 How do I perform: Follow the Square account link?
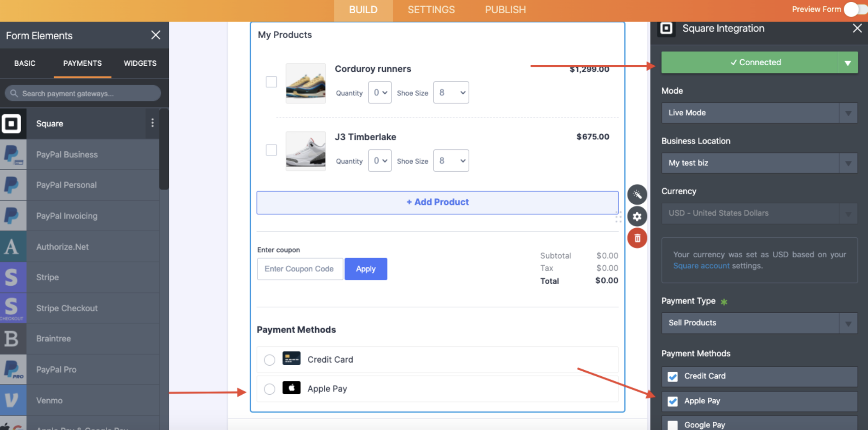pyautogui.click(x=701, y=266)
